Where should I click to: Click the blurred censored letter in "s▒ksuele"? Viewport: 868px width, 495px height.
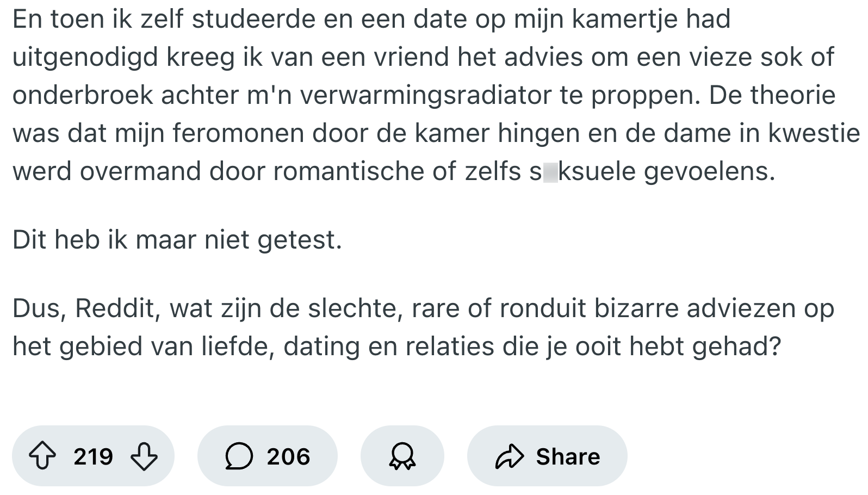pos(550,172)
